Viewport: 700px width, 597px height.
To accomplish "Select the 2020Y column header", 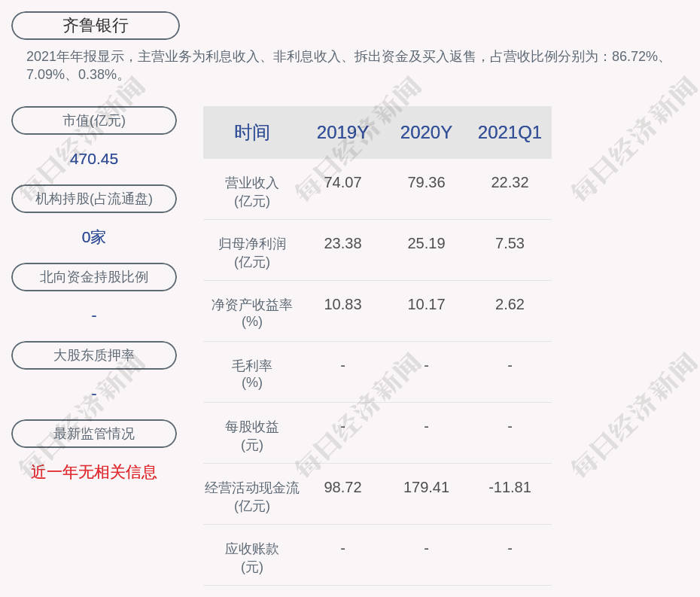I will tap(426, 132).
